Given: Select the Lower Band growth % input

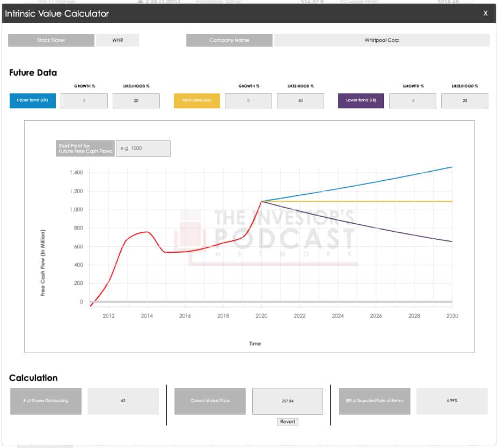Looking at the screenshot, I should (x=413, y=101).
